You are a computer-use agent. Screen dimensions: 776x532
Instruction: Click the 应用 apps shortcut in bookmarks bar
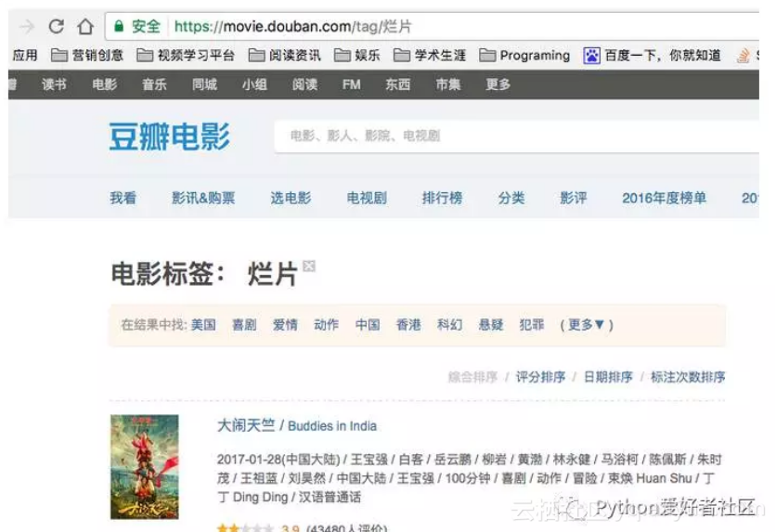25,55
